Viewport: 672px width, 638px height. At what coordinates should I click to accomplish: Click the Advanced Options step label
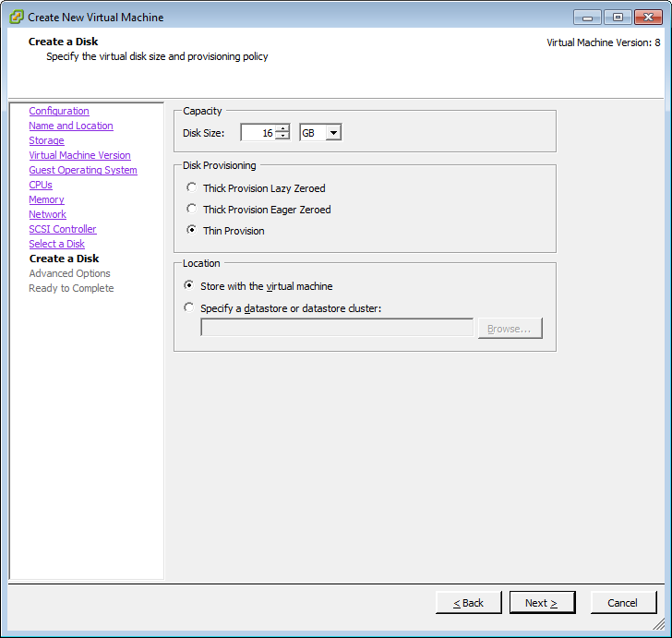click(x=69, y=273)
